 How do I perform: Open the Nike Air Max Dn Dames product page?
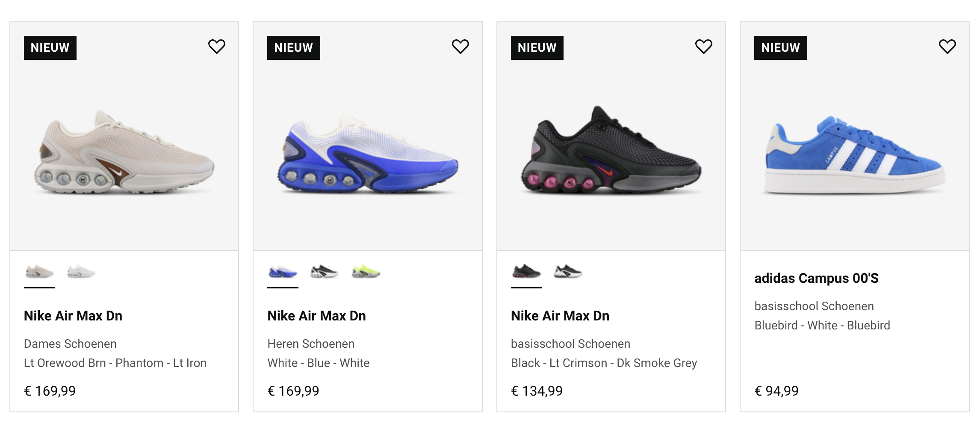pos(72,316)
